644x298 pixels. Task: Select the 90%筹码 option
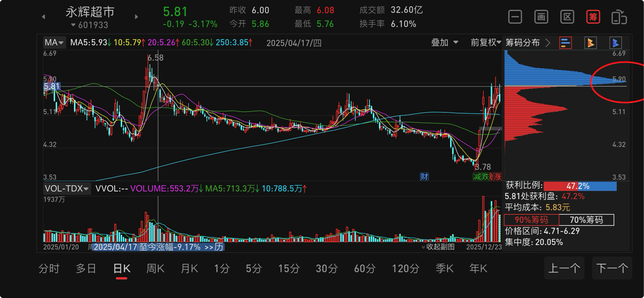(532, 220)
